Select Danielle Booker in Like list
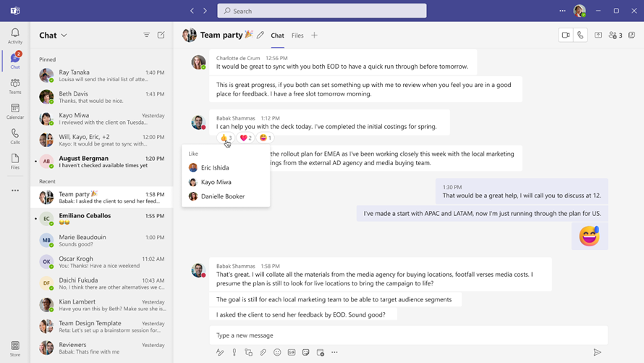Image resolution: width=644 pixels, height=363 pixels. 226,196
